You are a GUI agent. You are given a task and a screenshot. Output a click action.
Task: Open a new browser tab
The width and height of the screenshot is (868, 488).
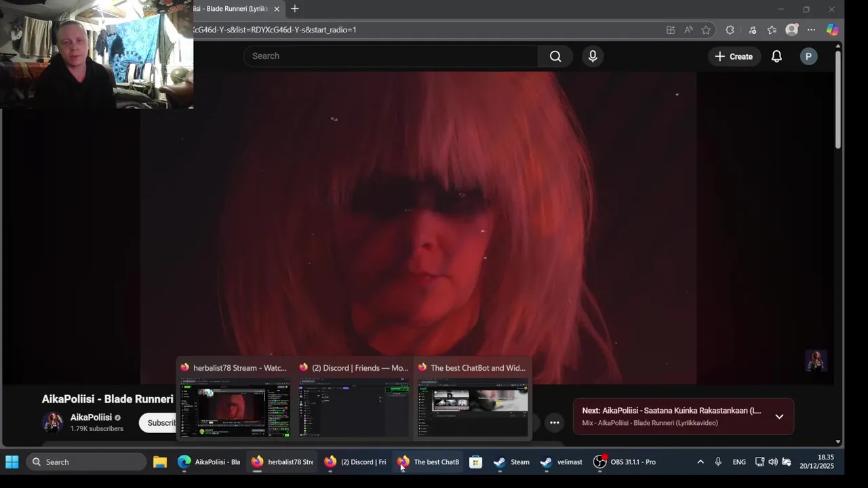pyautogui.click(x=294, y=9)
